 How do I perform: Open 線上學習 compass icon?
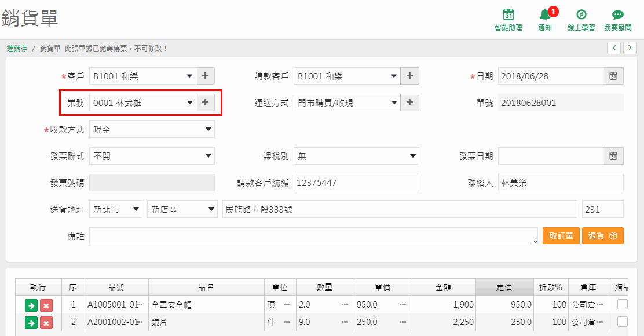[581, 14]
